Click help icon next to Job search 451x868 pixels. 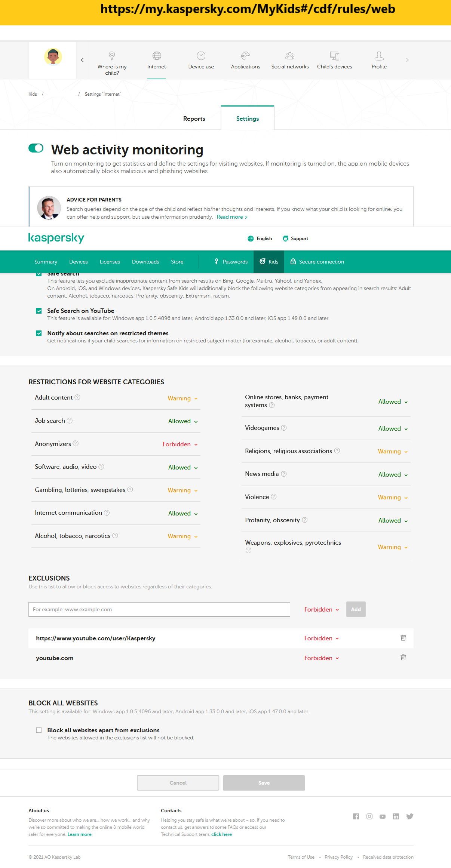[x=70, y=421]
